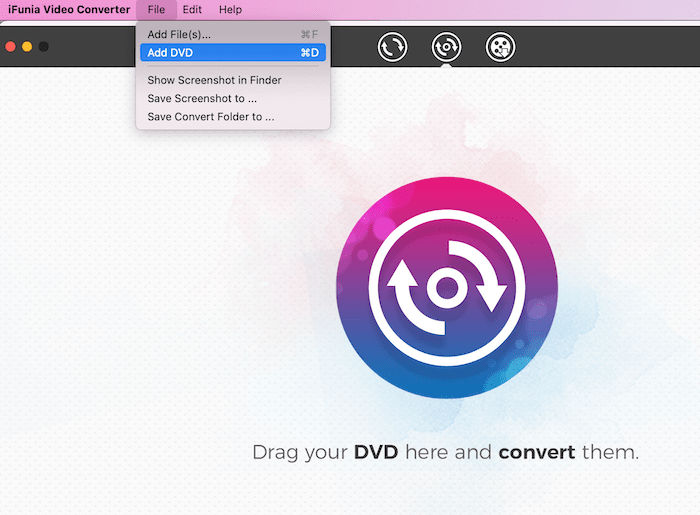Collapse the open File menu
Viewport: 700px width, 515px height.
pyautogui.click(x=156, y=10)
